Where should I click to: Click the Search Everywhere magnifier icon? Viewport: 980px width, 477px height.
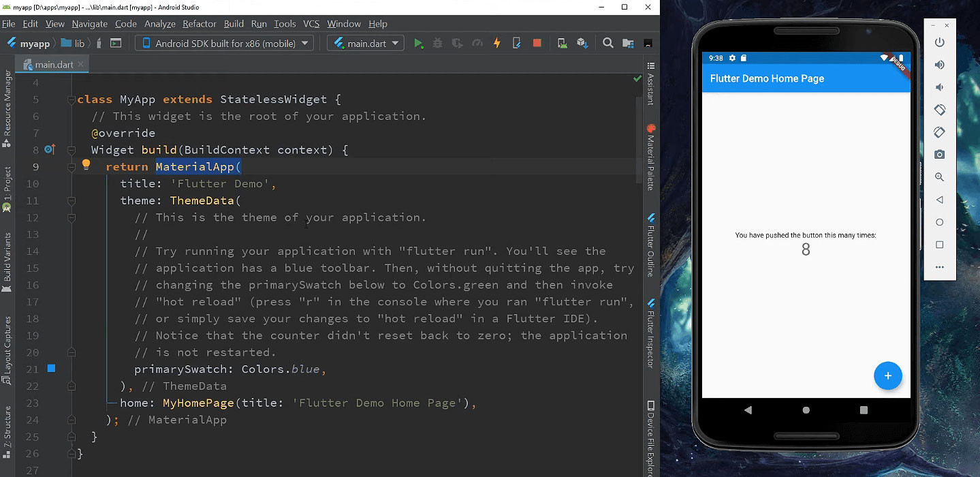608,43
